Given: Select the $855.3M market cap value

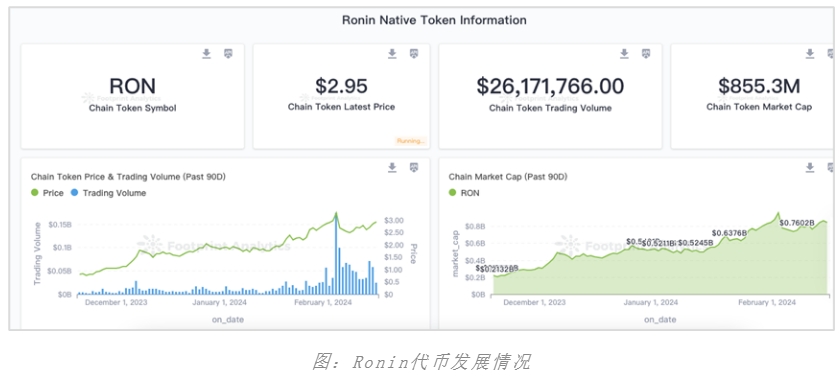Looking at the screenshot, I should pyautogui.click(x=759, y=86).
